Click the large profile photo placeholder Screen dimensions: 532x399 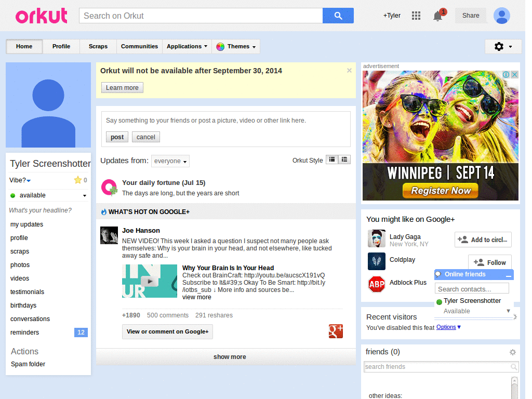coord(48,105)
